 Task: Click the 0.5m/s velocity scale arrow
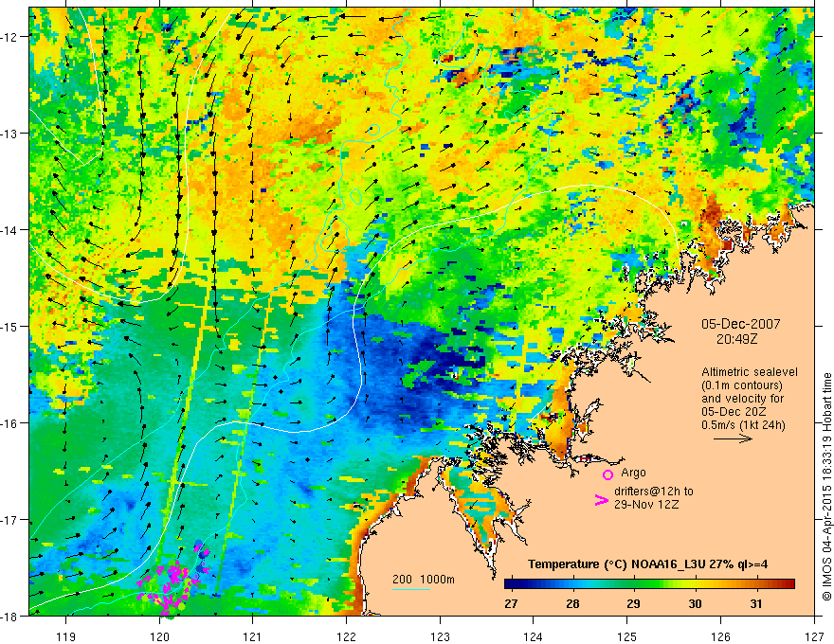click(x=733, y=438)
